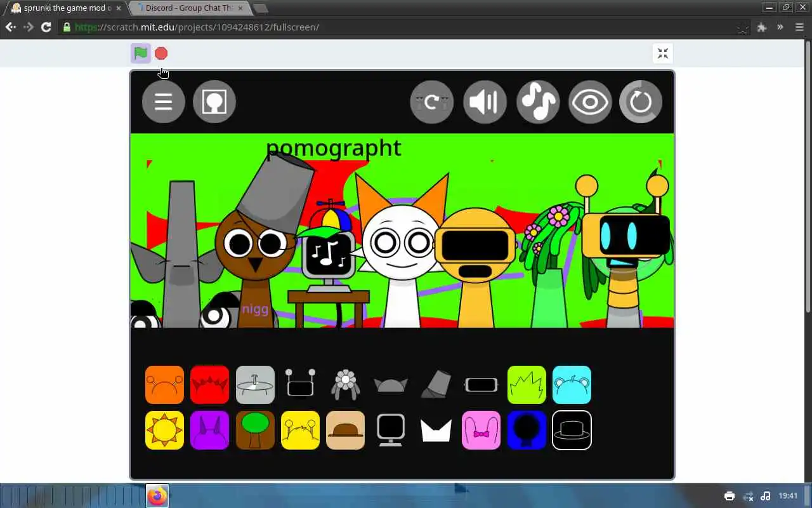Select the yellow curly antennae icon
Image resolution: width=812 pixels, height=508 pixels.
tap(300, 430)
